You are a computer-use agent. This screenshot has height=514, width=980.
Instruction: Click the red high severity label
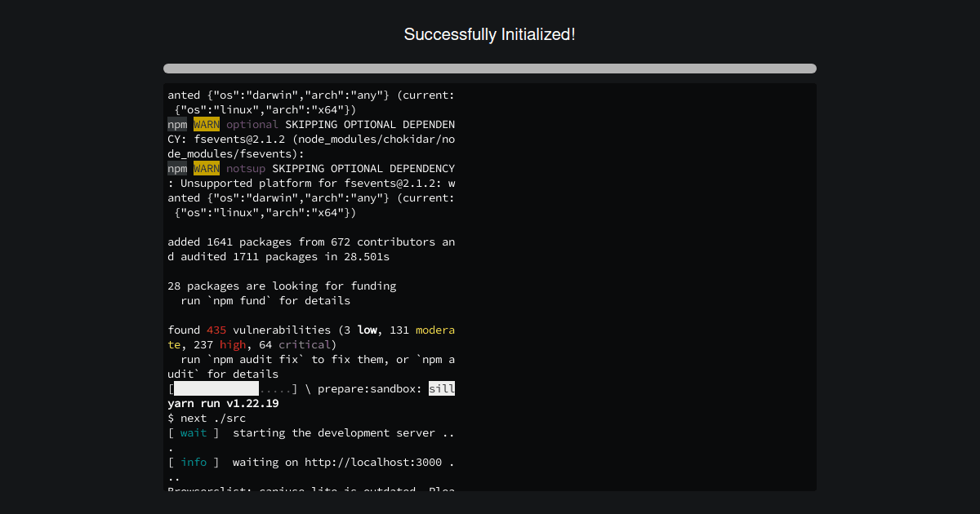(x=233, y=344)
